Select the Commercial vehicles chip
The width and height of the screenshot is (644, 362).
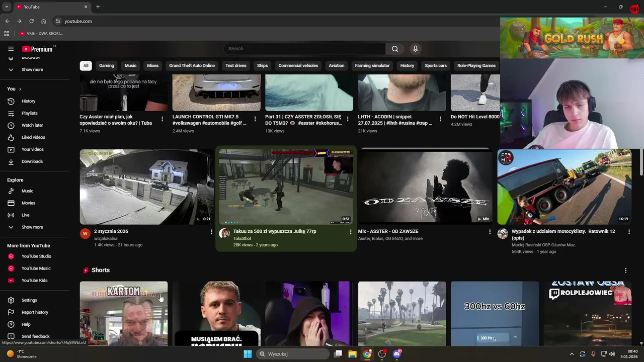tap(298, 65)
